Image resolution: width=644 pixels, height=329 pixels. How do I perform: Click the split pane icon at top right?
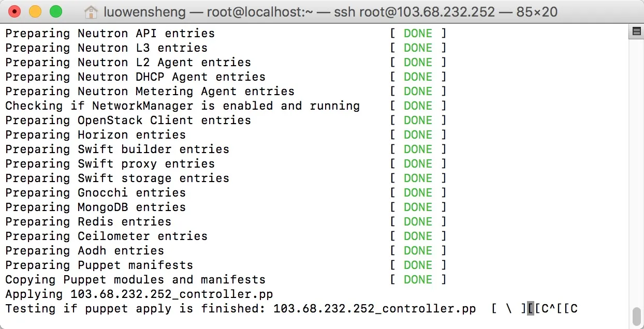[637, 33]
